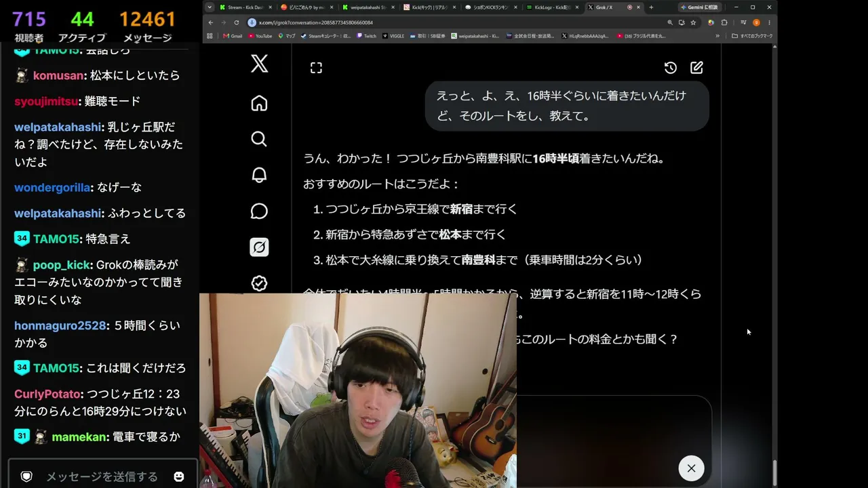Open Chrome extensions puzzle icon
Image resolution: width=868 pixels, height=488 pixels.
(724, 22)
